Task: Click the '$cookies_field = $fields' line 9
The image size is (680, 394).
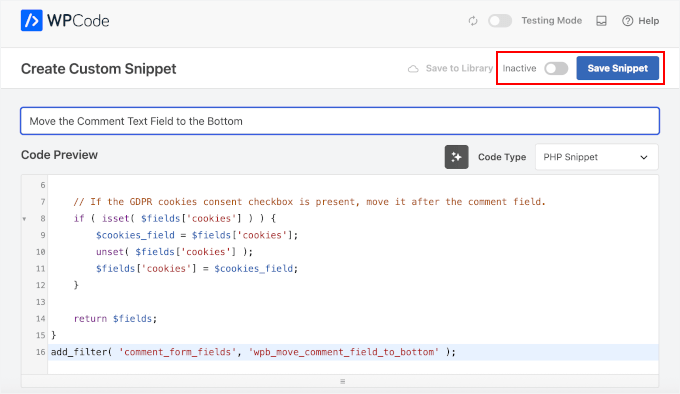Action: (x=197, y=235)
